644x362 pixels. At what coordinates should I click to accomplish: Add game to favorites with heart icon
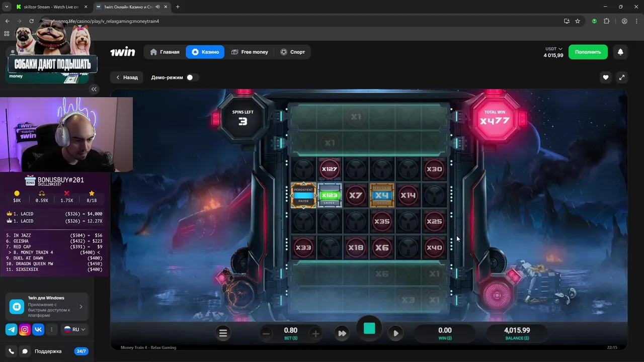606,77
